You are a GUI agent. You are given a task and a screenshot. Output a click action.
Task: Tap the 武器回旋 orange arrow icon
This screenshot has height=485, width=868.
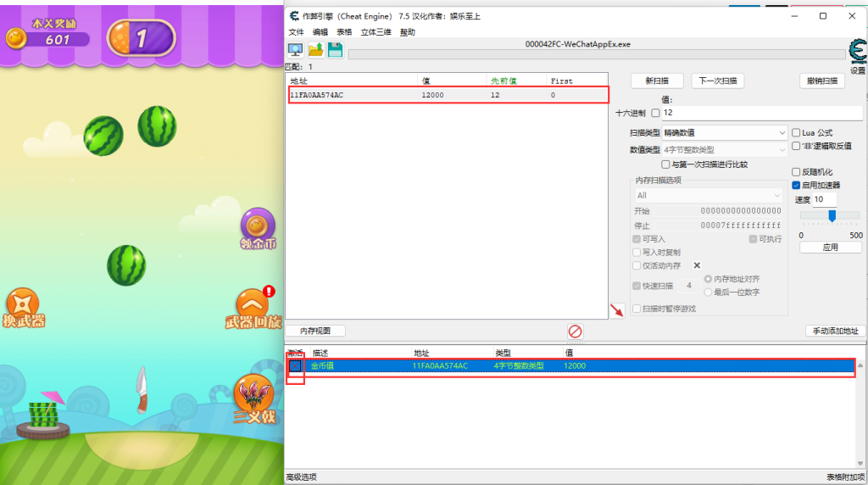pyautogui.click(x=253, y=309)
